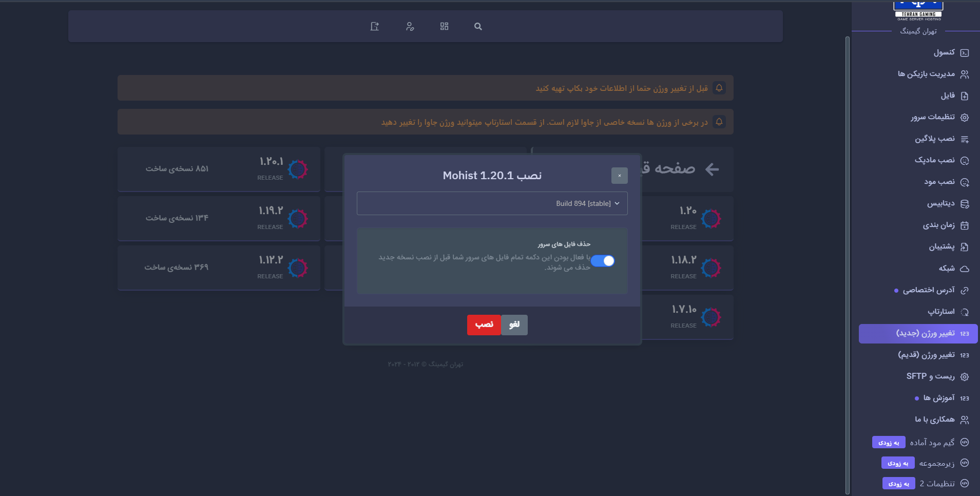The height and width of the screenshot is (496, 980).
Task: Click the Mohist 1.20.1 dialog title
Action: click(492, 176)
